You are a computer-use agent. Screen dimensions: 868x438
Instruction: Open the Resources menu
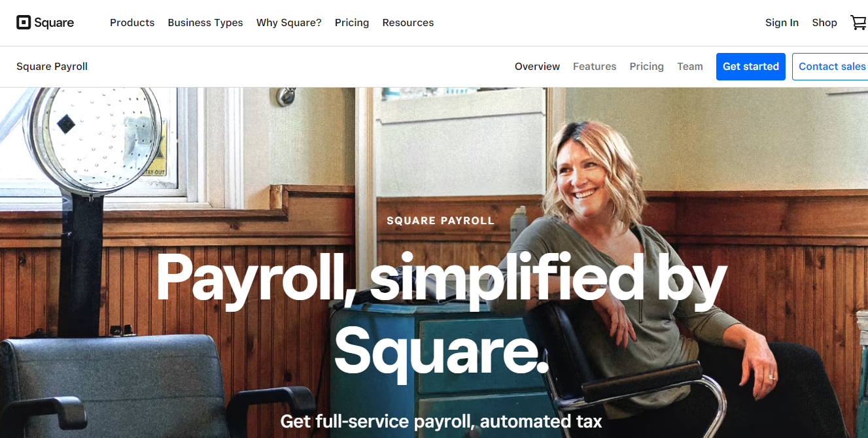click(408, 23)
